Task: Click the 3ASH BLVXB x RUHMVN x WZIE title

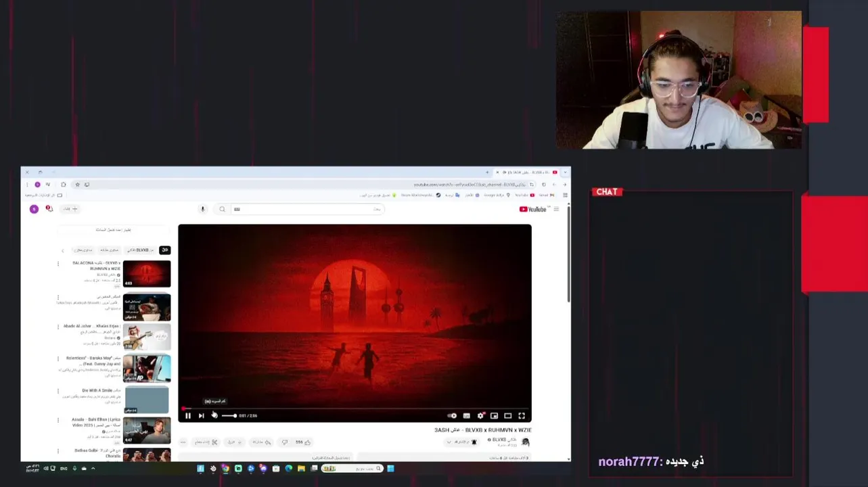Action: pyautogui.click(x=483, y=430)
